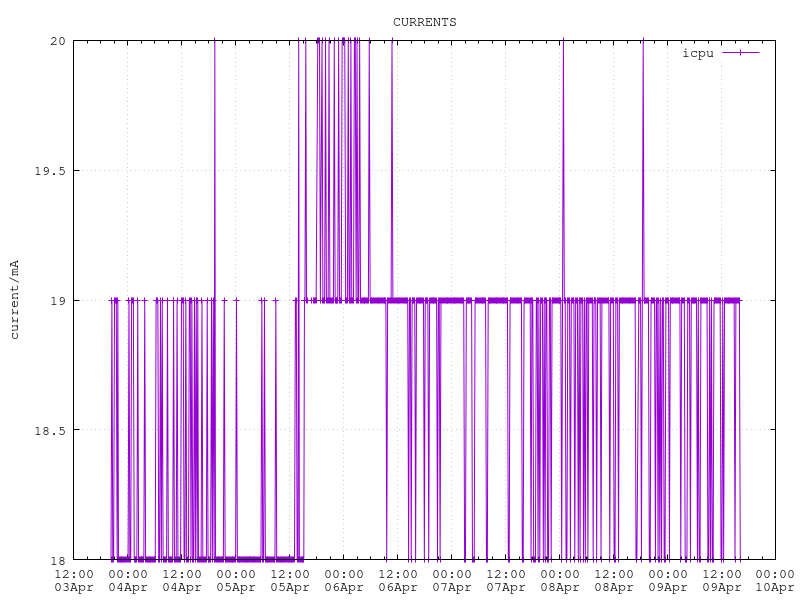Click the 00:00 04Apr x-axis label

click(128, 581)
